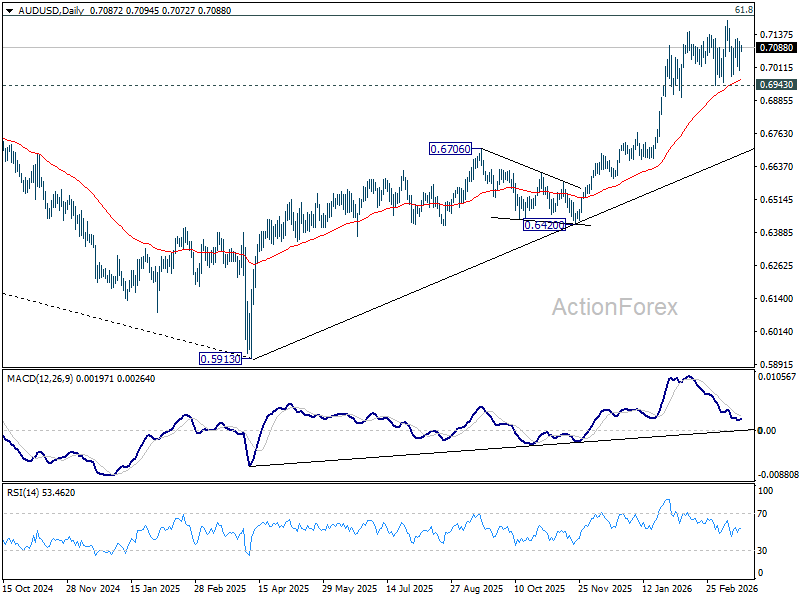Select the 0.71375 price scale label
800x600 pixels.
click(777, 35)
